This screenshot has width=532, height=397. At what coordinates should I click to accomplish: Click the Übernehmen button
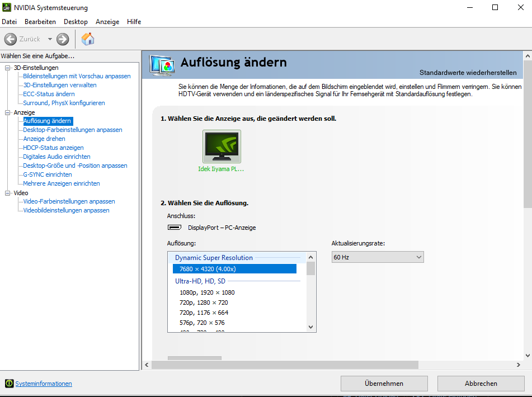point(384,384)
